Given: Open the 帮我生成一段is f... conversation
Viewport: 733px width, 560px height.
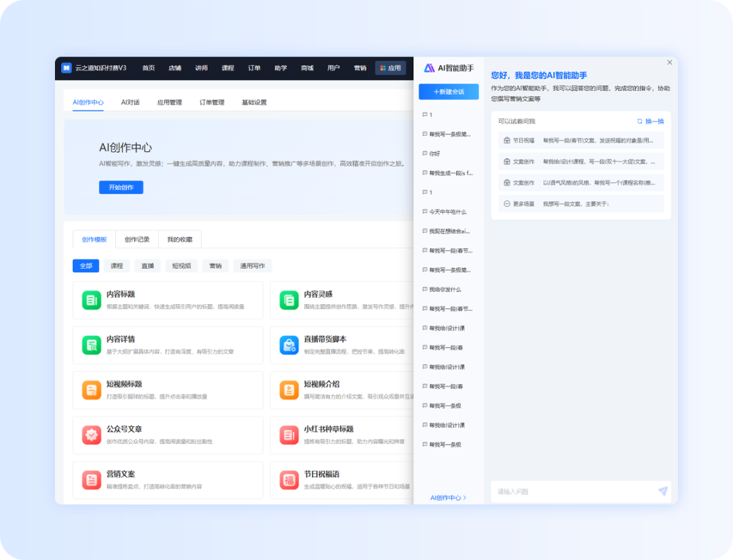Looking at the screenshot, I should [449, 173].
